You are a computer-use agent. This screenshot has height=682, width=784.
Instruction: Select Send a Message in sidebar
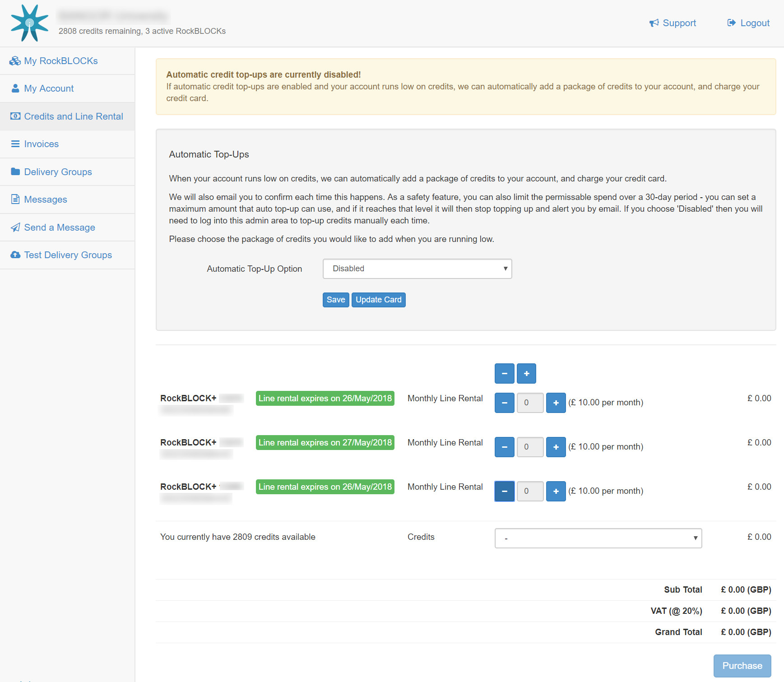coord(67,227)
